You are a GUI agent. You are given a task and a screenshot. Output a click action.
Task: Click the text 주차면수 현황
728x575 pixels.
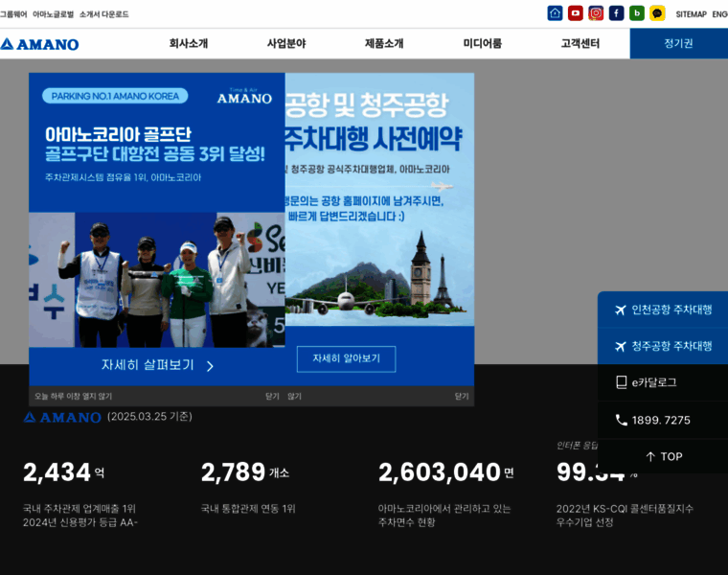pos(407,522)
